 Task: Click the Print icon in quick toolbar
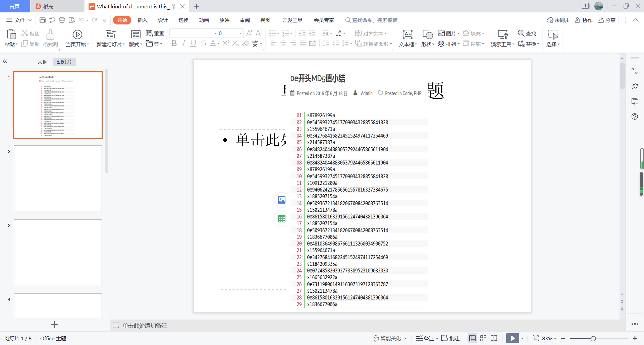coord(62,20)
